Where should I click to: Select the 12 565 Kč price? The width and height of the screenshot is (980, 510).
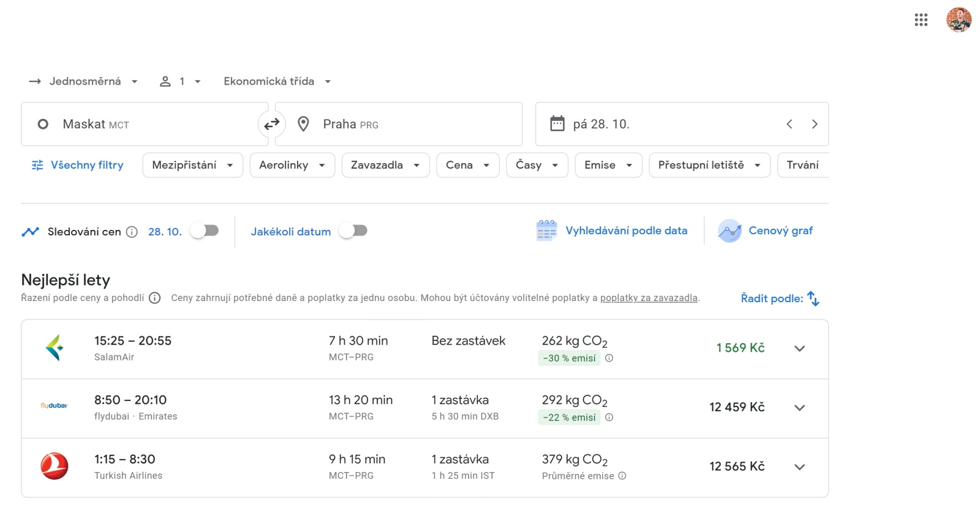tap(737, 466)
